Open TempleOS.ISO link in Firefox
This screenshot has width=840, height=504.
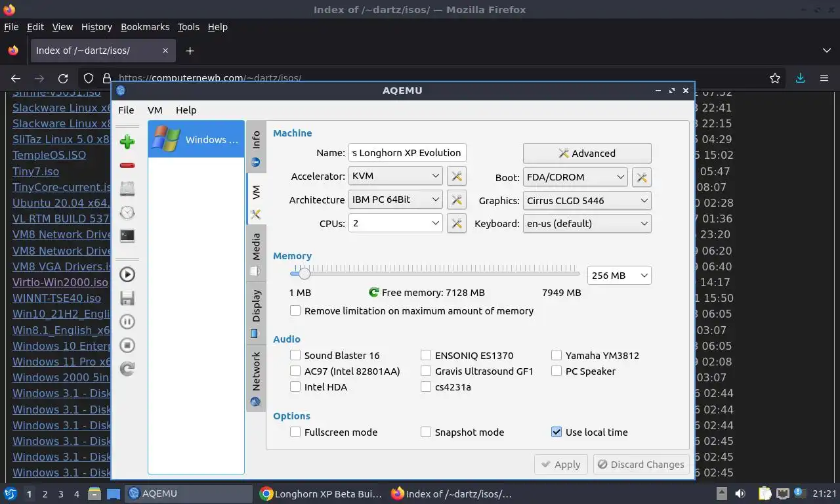click(x=49, y=155)
